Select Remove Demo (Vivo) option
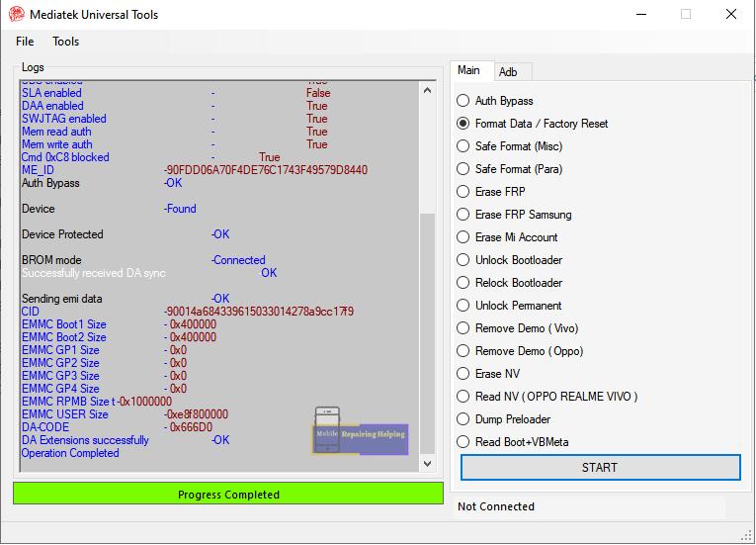Image resolution: width=756 pixels, height=545 pixels. point(517,328)
